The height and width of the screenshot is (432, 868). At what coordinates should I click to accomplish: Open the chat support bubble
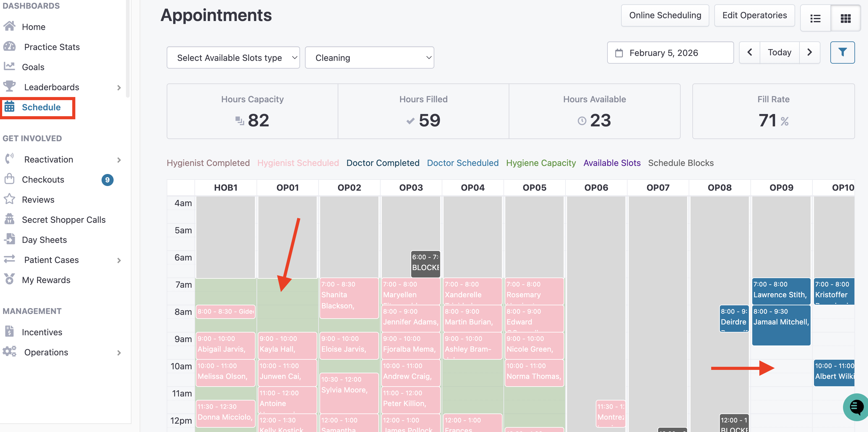pyautogui.click(x=856, y=407)
